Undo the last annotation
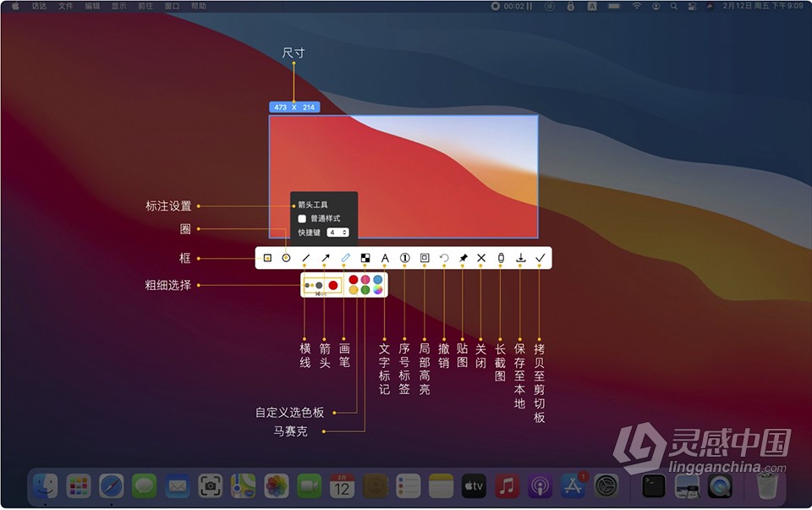This screenshot has height=510, width=812. (444, 258)
